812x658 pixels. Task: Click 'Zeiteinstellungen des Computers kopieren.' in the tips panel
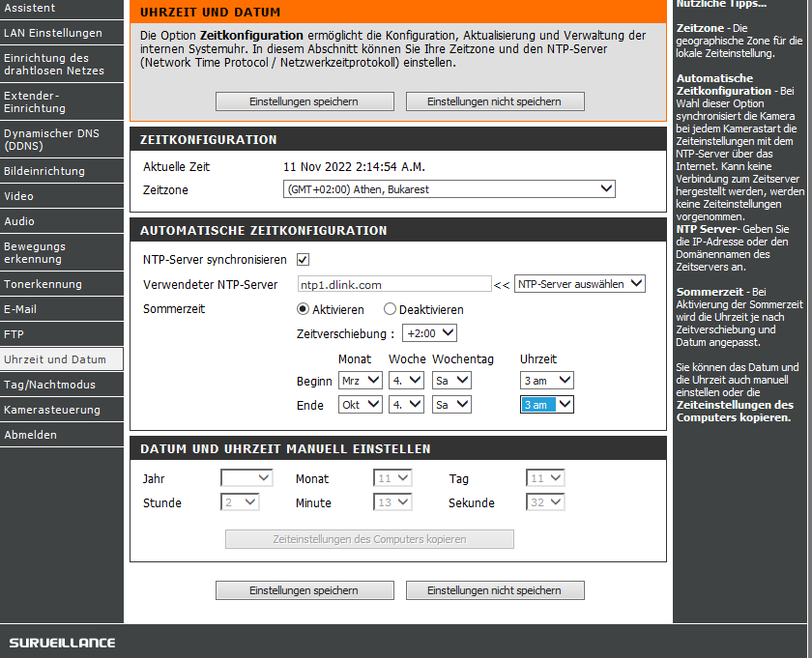tap(735, 411)
